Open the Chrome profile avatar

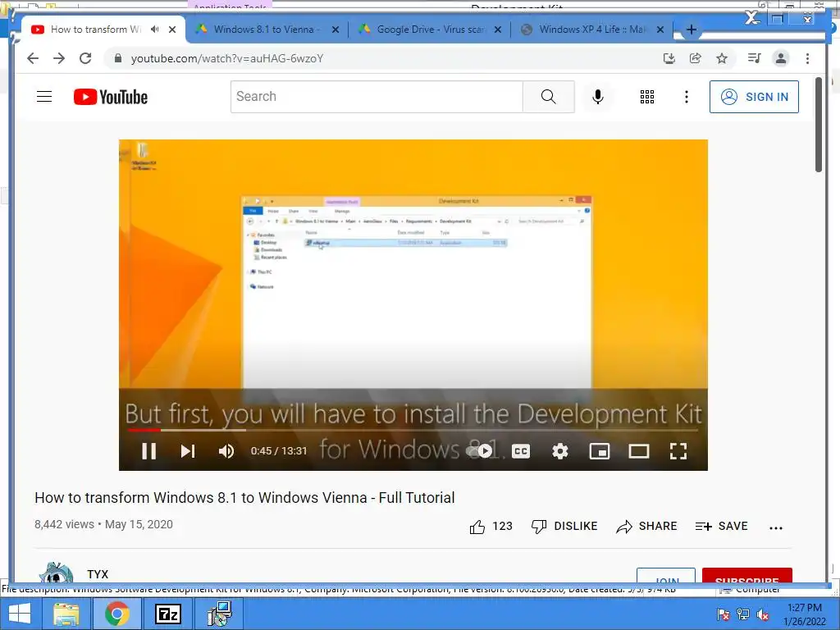click(x=781, y=58)
